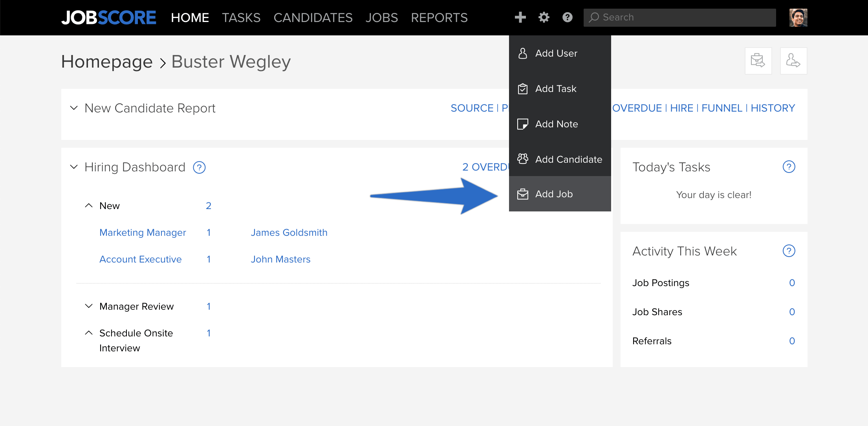The image size is (868, 426).
Task: Select Add Note from the menu
Action: click(x=560, y=124)
